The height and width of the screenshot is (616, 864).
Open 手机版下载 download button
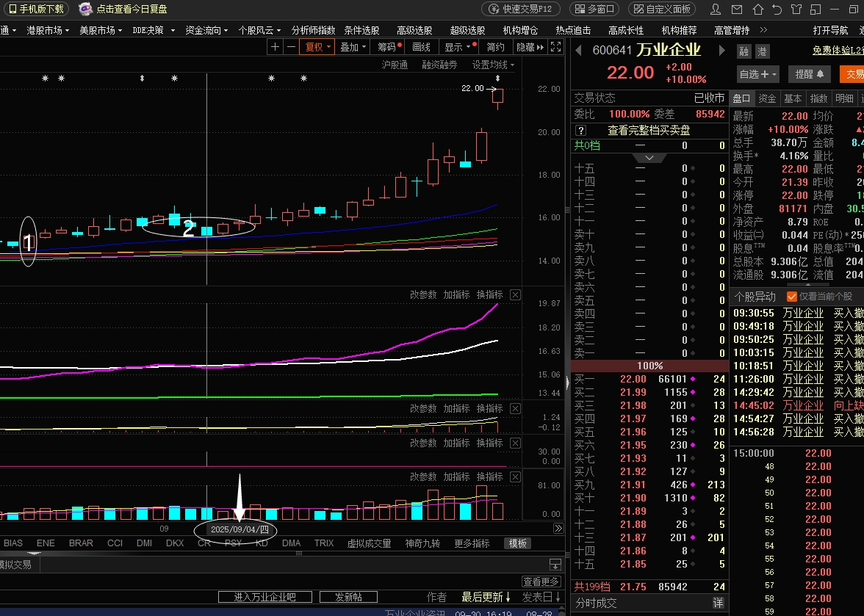point(37,9)
